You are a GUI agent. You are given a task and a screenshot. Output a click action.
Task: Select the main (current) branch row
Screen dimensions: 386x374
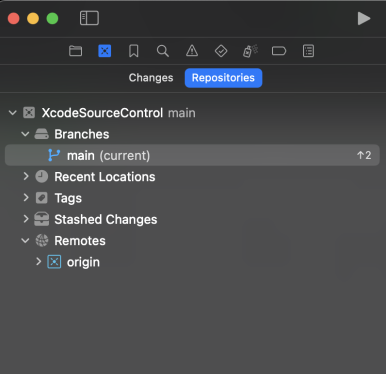(192, 155)
